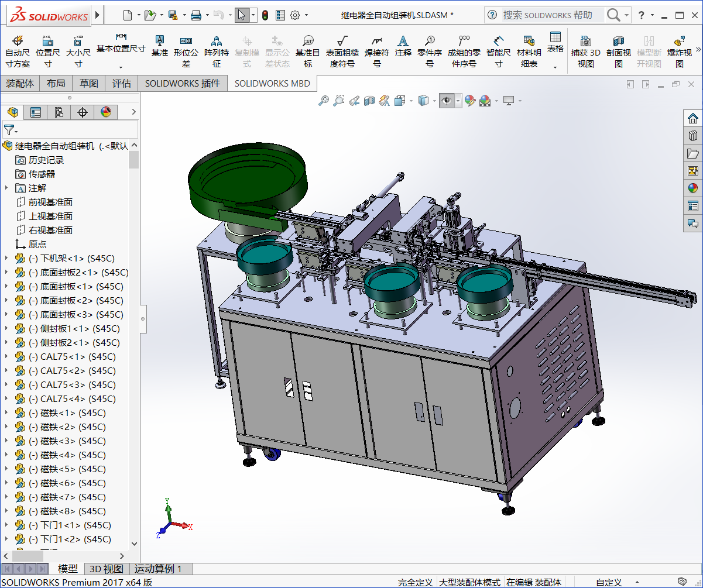Viewport: 703px width, 588px height.
Task: Click the Print icon
Action: [x=196, y=15]
